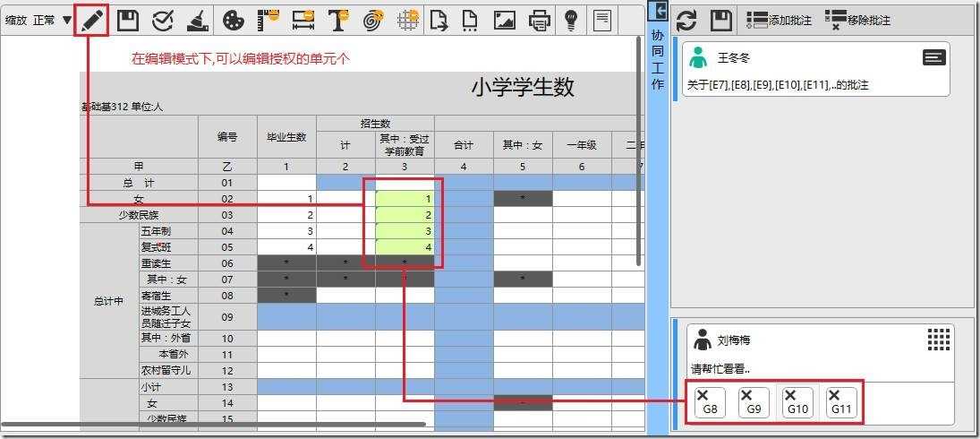Click the 总计中 group label
The width and height of the screenshot is (980, 439).
(x=109, y=301)
